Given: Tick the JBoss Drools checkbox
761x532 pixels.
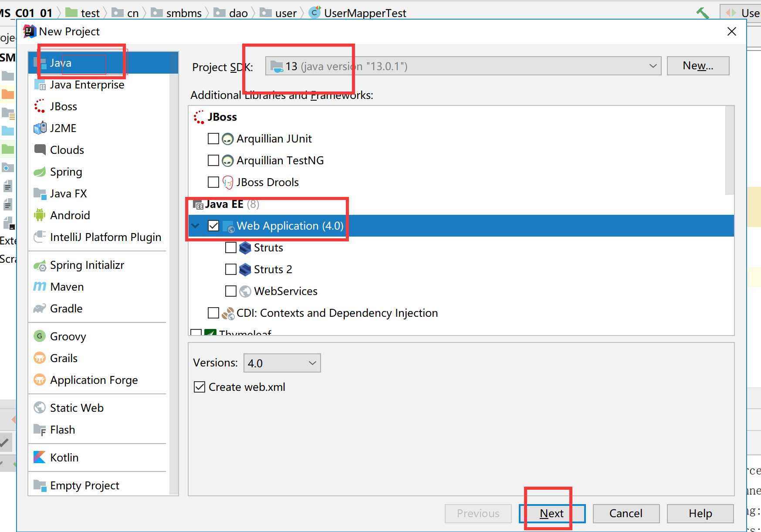Looking at the screenshot, I should pos(213,182).
